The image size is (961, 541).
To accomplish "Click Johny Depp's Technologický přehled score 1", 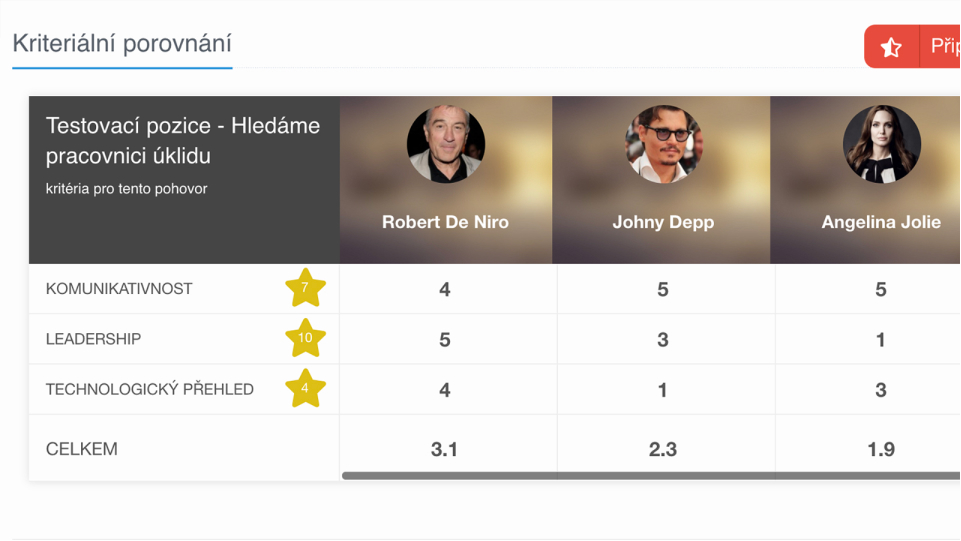I will pyautogui.click(x=663, y=389).
